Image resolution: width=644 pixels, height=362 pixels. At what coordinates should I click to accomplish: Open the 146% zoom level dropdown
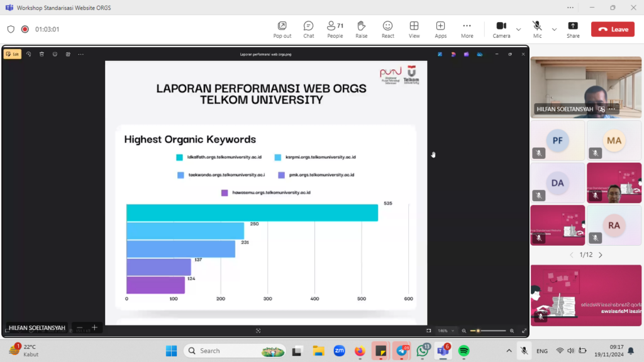[x=446, y=331]
